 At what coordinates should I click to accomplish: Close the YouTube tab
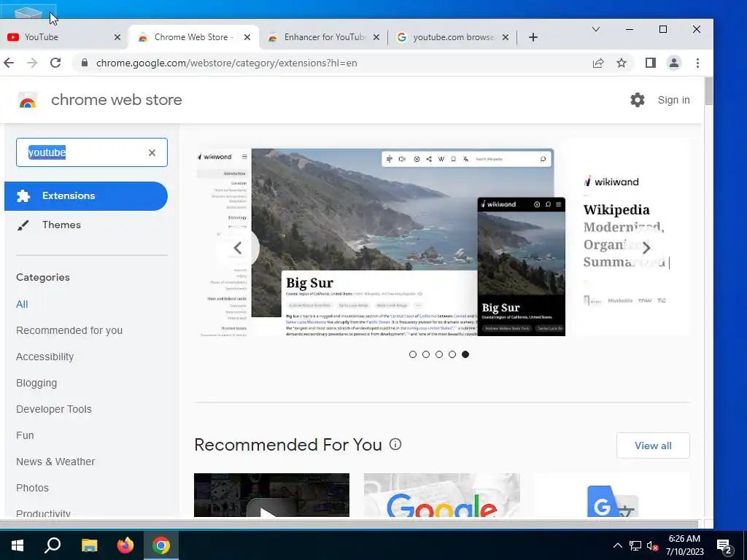[117, 37]
